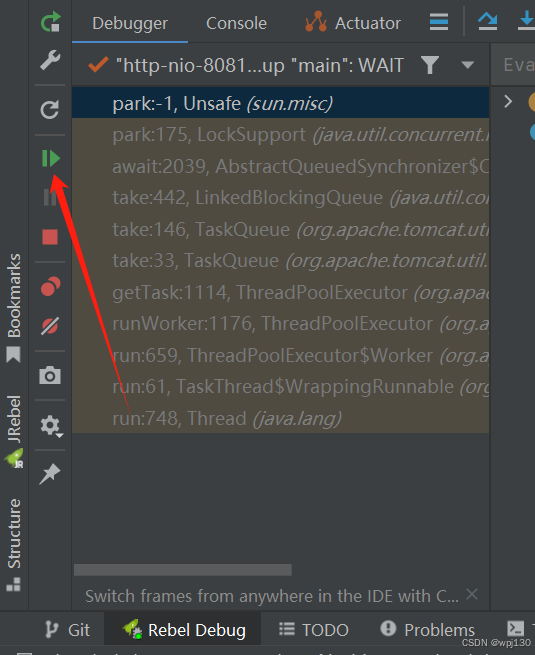Click the Step Into download arrow icon
The height and width of the screenshot is (655, 535).
click(526, 21)
